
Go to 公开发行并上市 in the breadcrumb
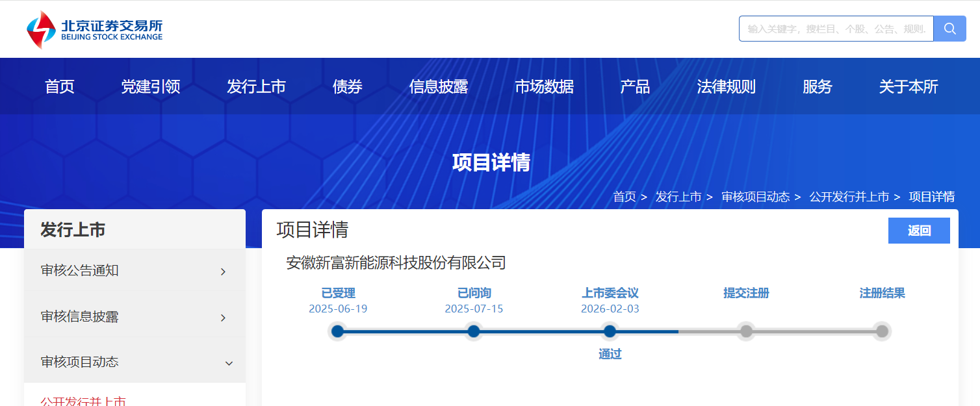pos(849,197)
